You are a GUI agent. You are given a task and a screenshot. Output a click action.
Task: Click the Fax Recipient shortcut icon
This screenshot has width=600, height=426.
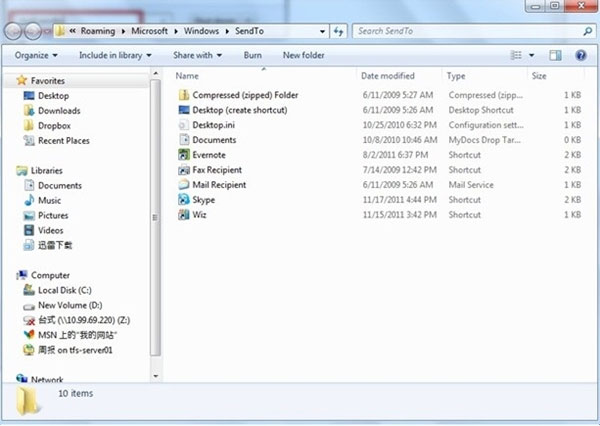pos(184,170)
